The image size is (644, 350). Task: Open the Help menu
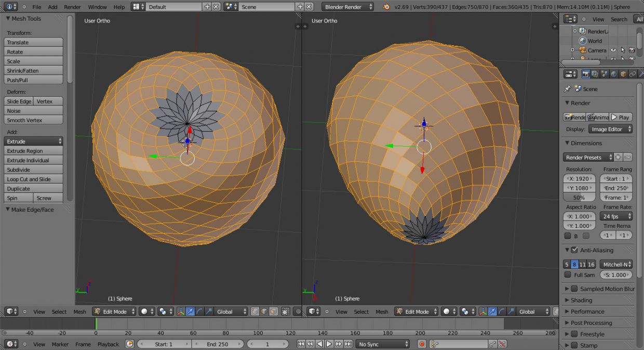(119, 7)
